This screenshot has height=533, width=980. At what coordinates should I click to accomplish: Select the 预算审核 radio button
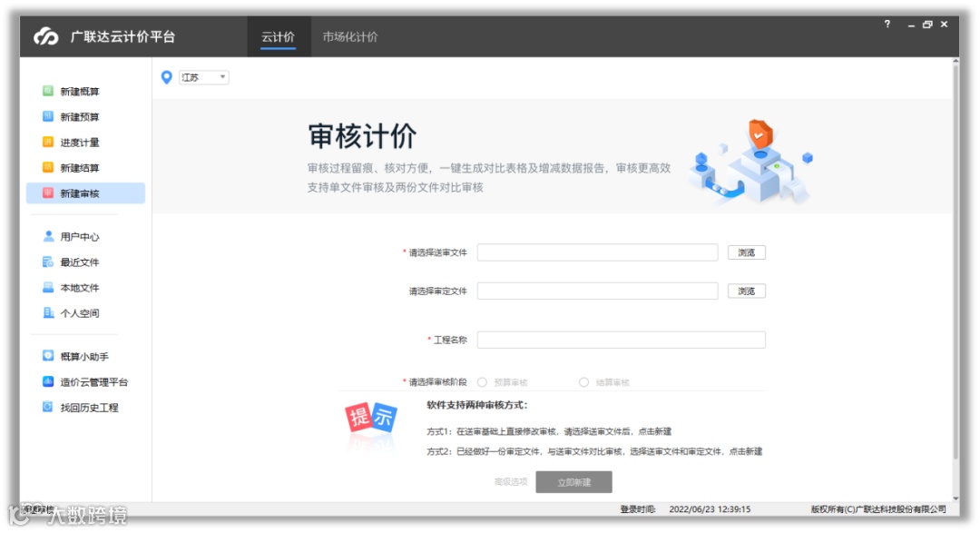point(482,382)
